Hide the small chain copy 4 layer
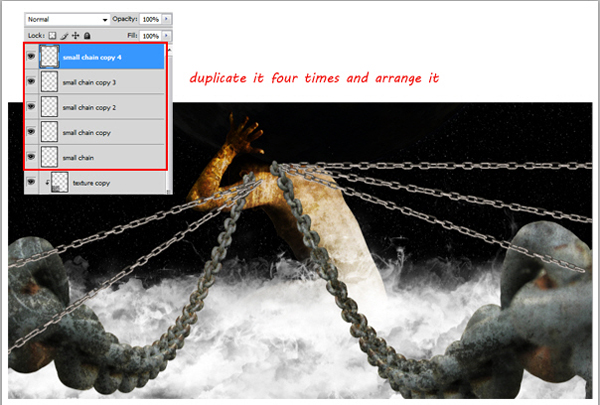Image resolution: width=600 pixels, height=405 pixels. point(31,56)
